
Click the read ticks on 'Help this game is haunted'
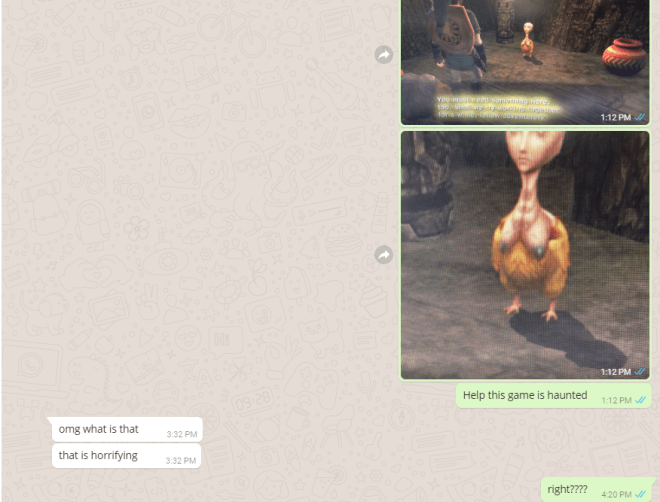coord(640,400)
